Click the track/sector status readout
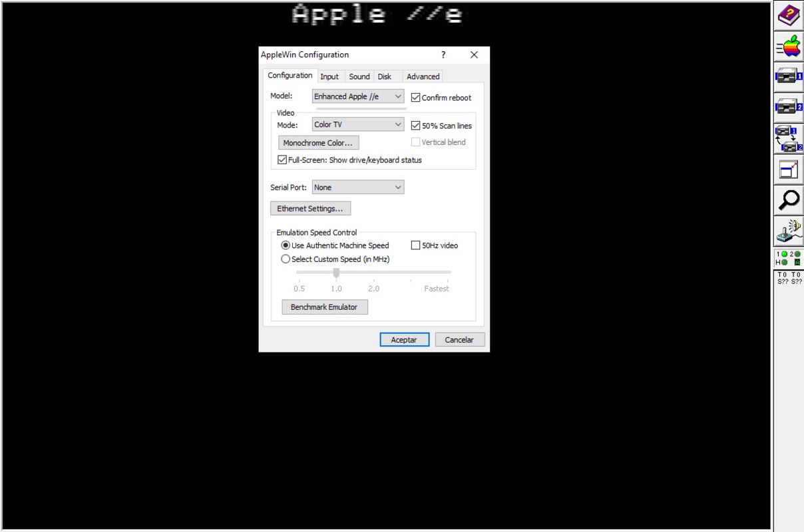This screenshot has width=804, height=532. 789,278
